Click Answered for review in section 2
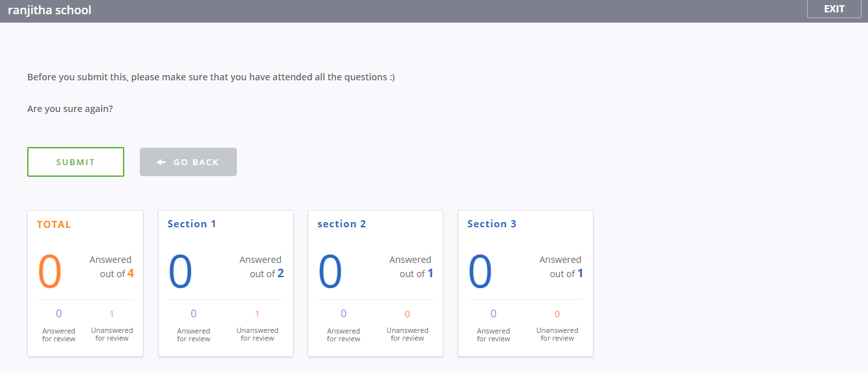This screenshot has height=373, width=868. (x=344, y=335)
